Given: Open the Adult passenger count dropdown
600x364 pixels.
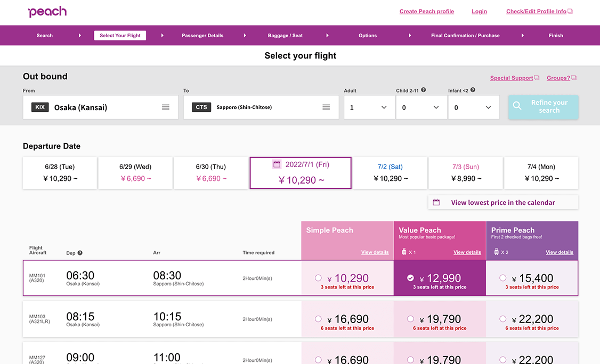Looking at the screenshot, I should click(369, 107).
